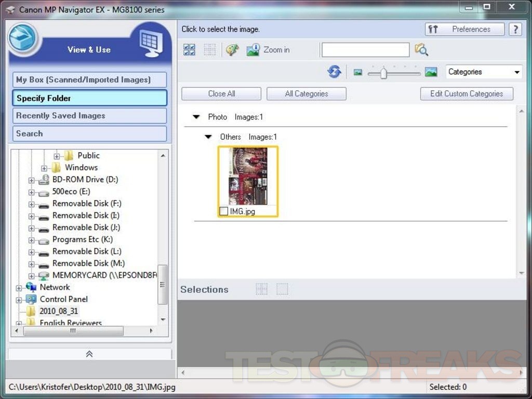Open Preferences
This screenshot has width=532, height=399.
[x=464, y=29]
